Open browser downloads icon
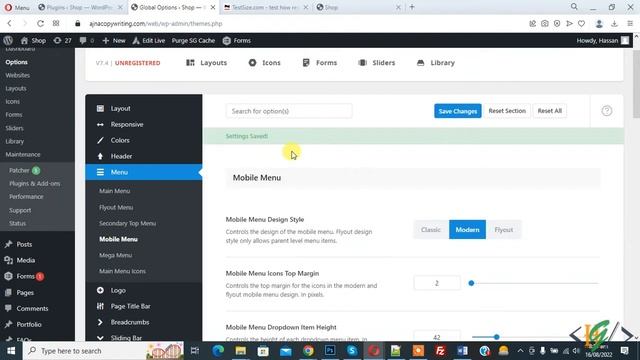The width and height of the screenshot is (640, 360). [x=614, y=24]
